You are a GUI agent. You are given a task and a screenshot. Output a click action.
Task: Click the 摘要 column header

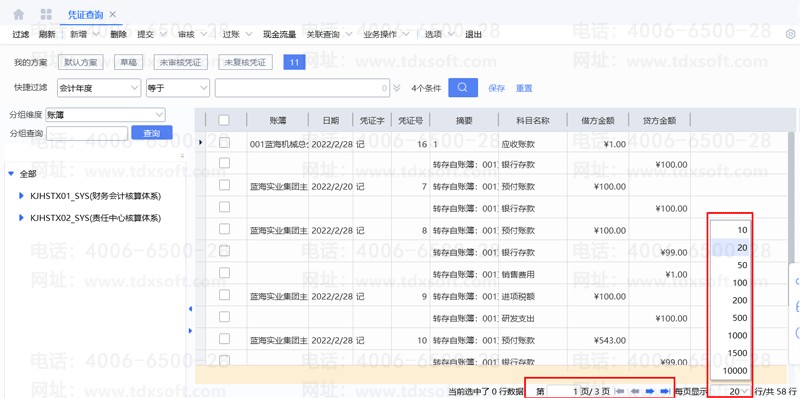(464, 120)
